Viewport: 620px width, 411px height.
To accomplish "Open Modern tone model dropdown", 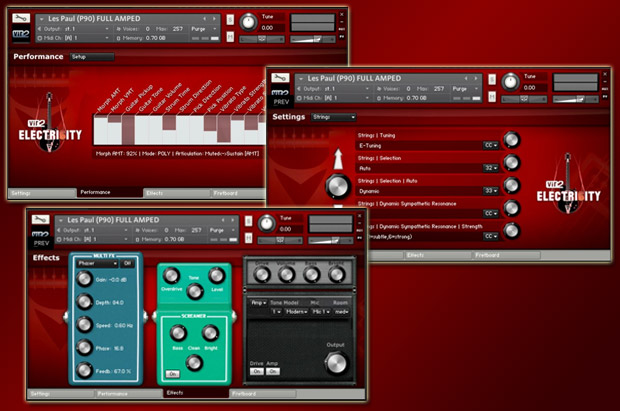I will tap(297, 312).
